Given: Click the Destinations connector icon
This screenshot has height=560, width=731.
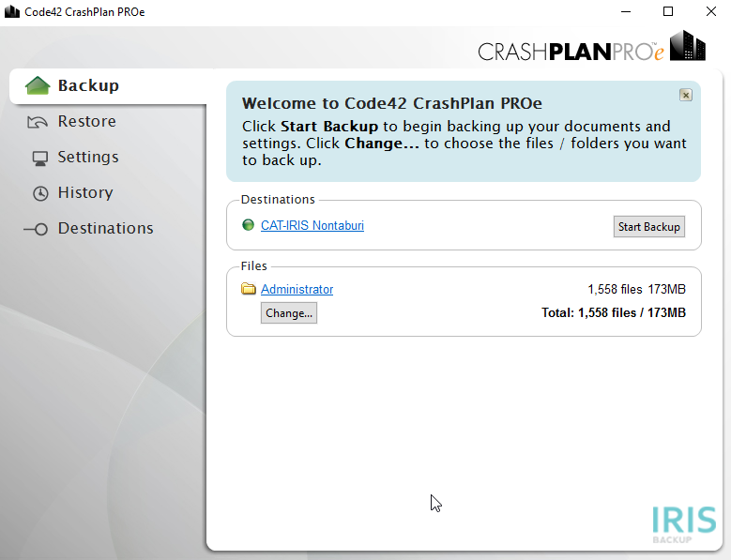Looking at the screenshot, I should 36,229.
